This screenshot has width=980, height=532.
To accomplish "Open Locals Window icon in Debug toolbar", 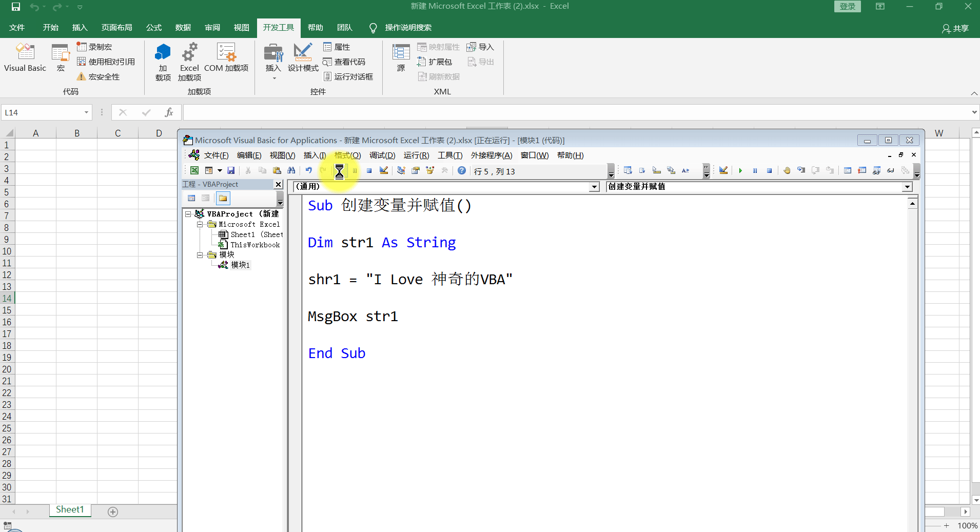I will pos(848,170).
